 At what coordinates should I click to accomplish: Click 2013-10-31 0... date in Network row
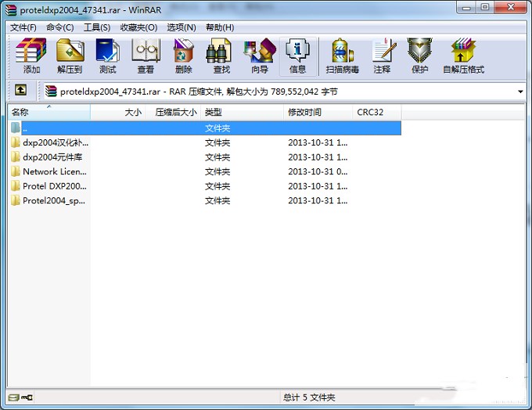(x=318, y=171)
